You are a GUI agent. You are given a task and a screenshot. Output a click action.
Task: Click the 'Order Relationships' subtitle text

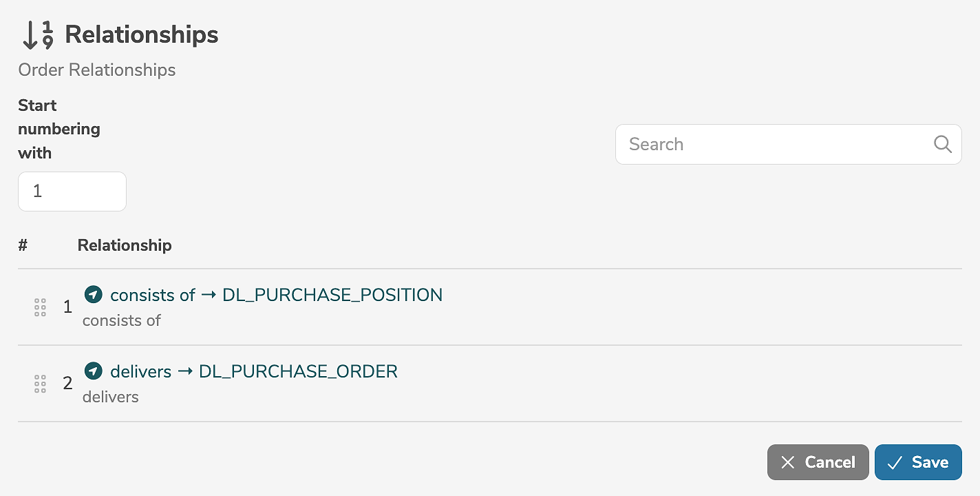point(96,70)
